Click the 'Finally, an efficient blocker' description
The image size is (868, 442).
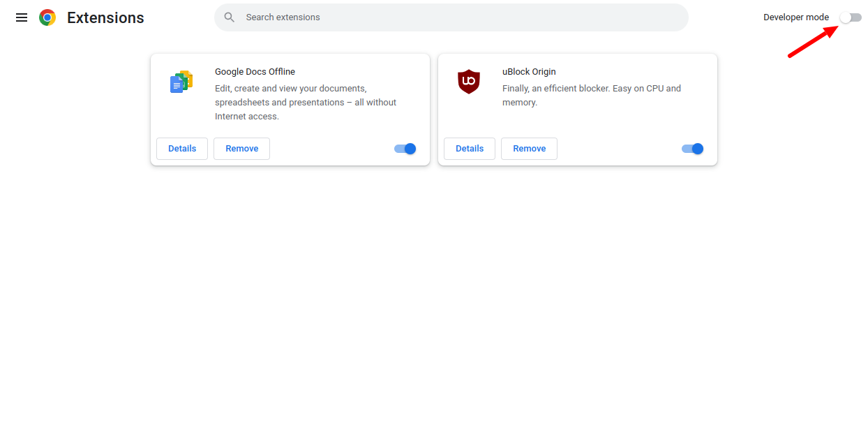coord(592,96)
